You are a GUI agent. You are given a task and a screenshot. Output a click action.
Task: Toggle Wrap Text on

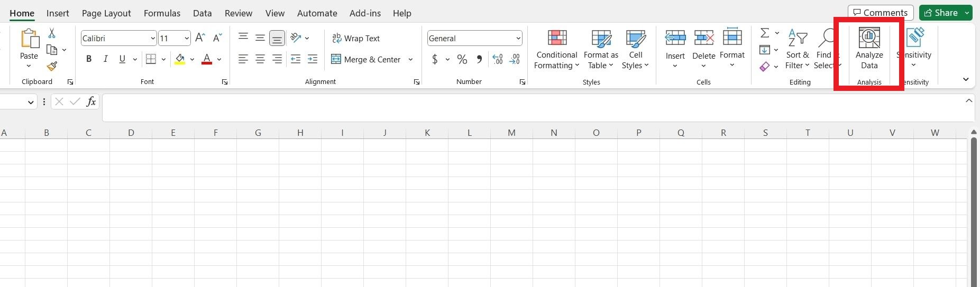[x=355, y=38]
